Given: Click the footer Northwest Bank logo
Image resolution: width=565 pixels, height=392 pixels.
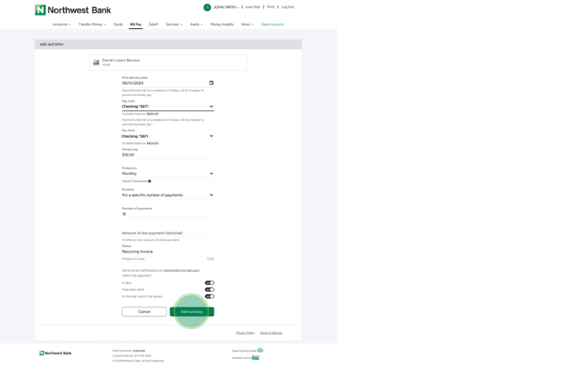Looking at the screenshot, I should 56,353.
